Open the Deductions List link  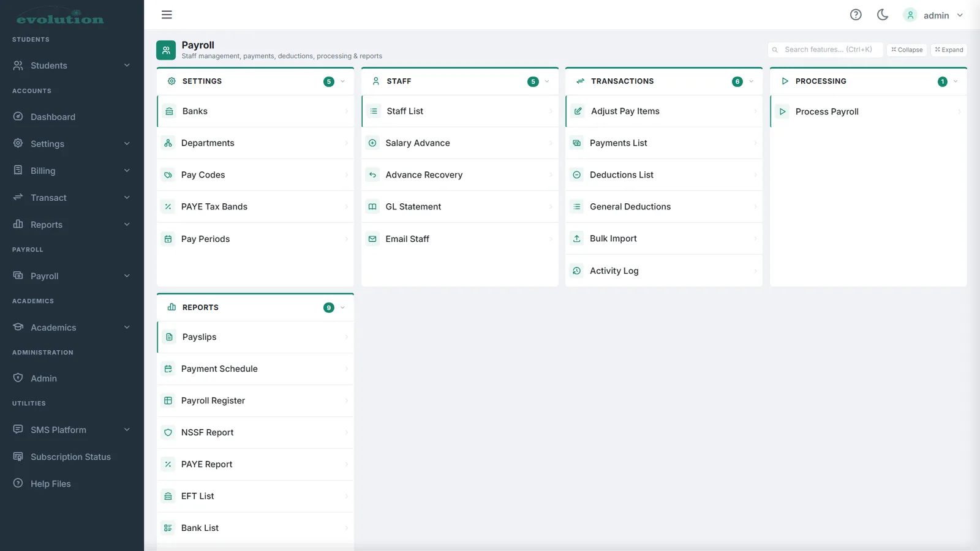coord(664,175)
